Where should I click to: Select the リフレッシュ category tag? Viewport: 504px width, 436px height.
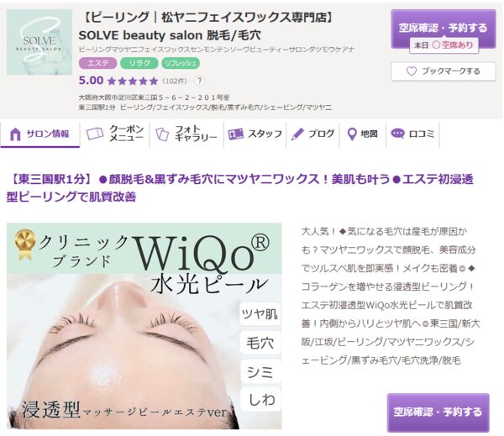pyautogui.click(x=181, y=63)
